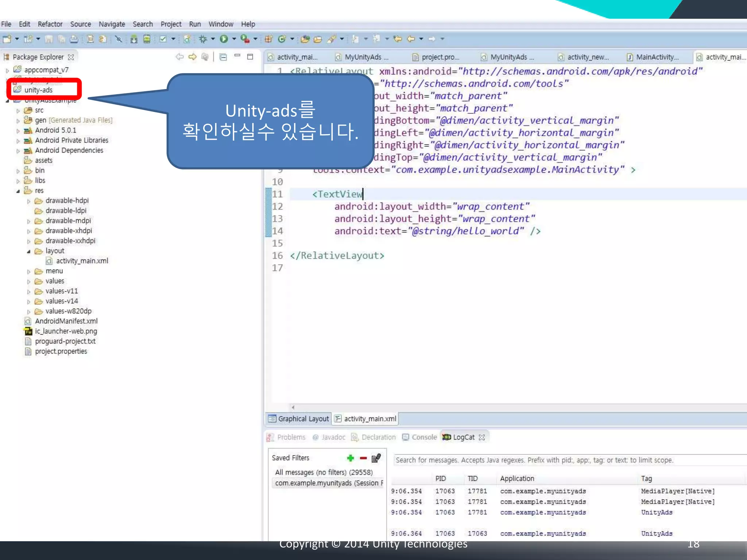
Task: Click the Print toolbar icon
Action: pos(74,39)
